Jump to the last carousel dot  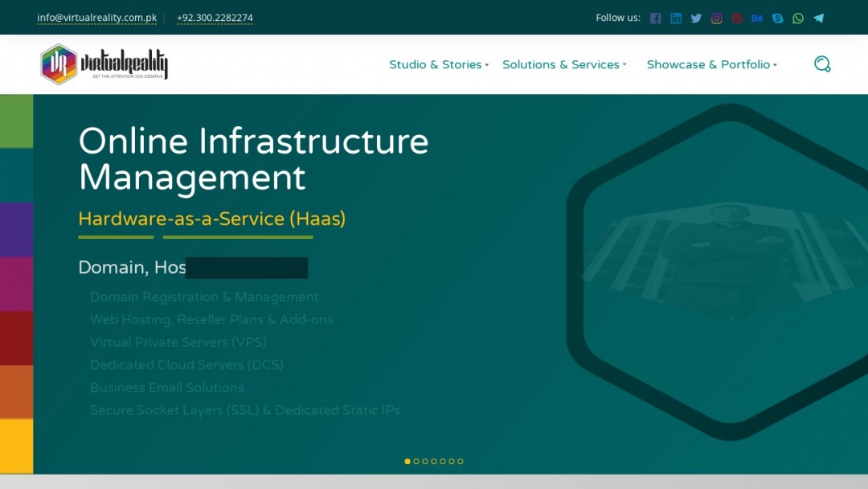pos(461,461)
